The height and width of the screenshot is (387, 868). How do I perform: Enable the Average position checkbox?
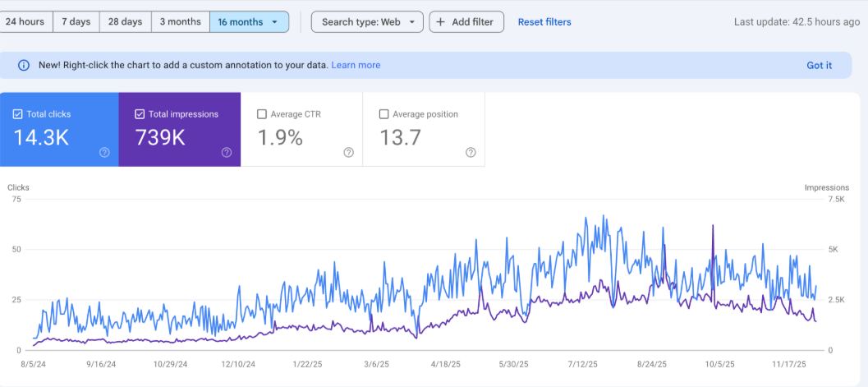point(383,114)
